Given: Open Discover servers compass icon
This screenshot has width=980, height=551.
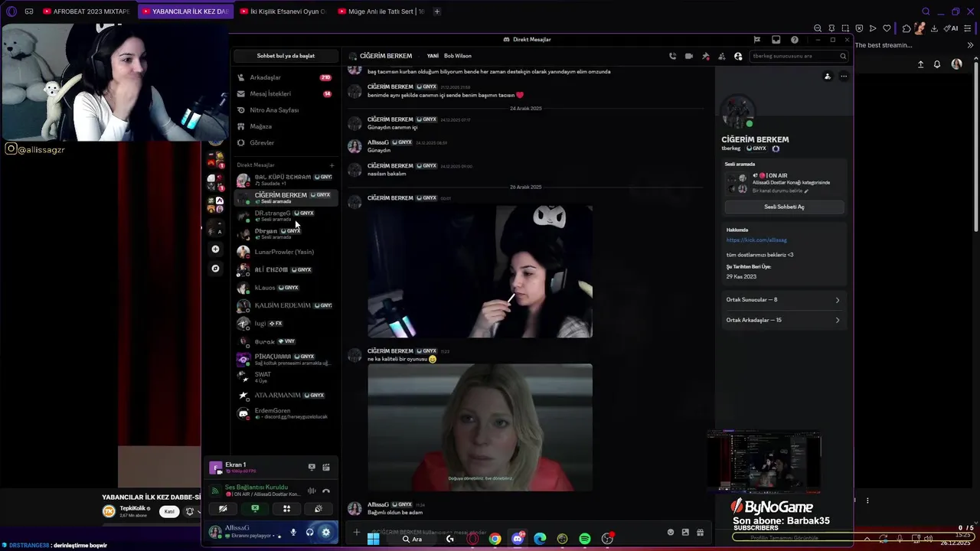Looking at the screenshot, I should click(215, 269).
